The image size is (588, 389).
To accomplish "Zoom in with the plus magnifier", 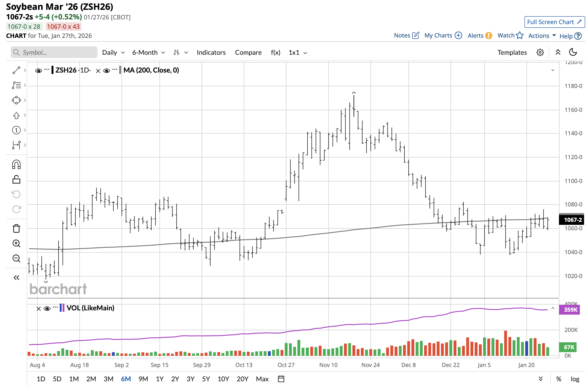I will click(16, 244).
